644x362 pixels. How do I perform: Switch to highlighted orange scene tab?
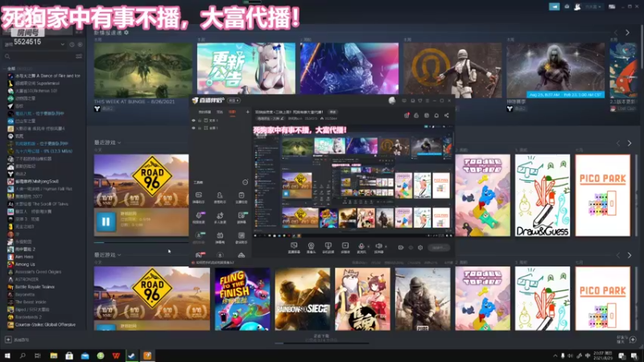point(232,112)
